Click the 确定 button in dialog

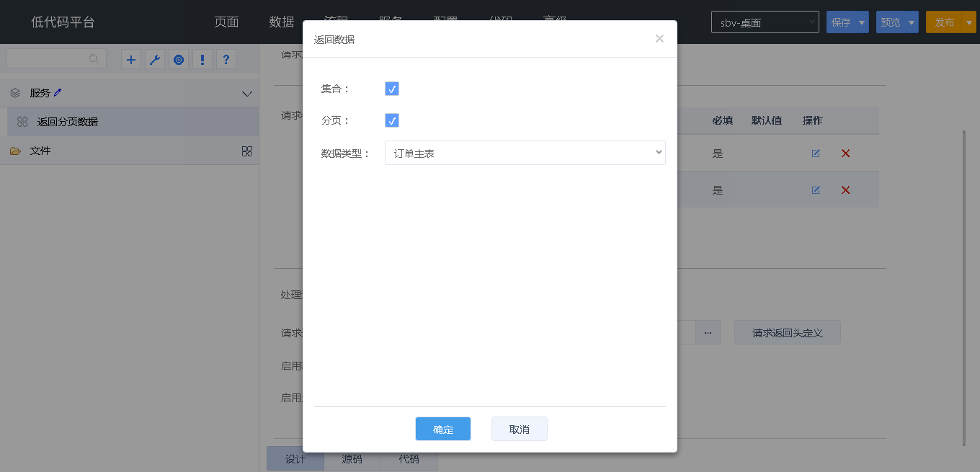443,429
